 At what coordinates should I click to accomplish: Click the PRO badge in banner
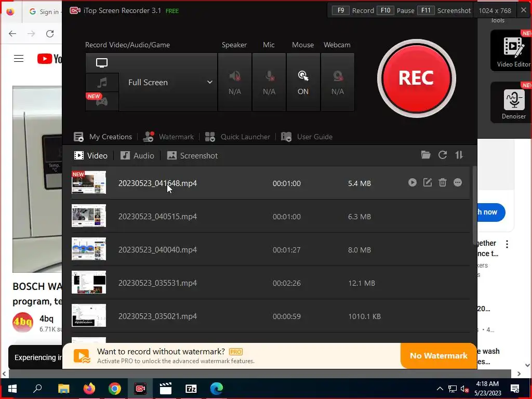coord(236,352)
